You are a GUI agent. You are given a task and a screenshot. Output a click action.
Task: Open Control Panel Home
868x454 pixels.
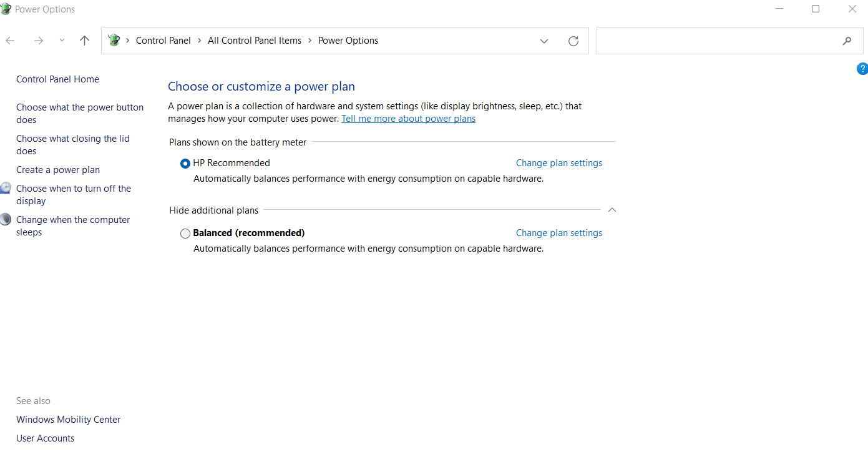click(x=57, y=79)
